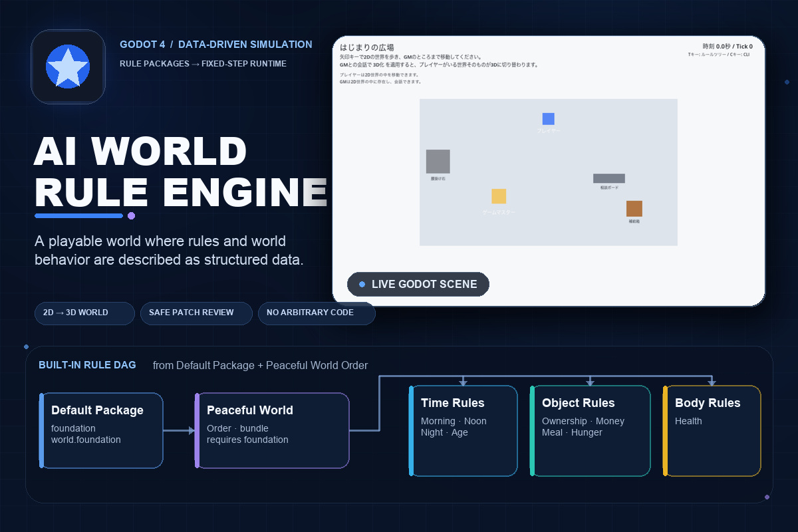Image resolution: width=798 pixels, height=532 pixels.
Task: Click the blue dot in Live Godot Scene badge
Action: (362, 285)
